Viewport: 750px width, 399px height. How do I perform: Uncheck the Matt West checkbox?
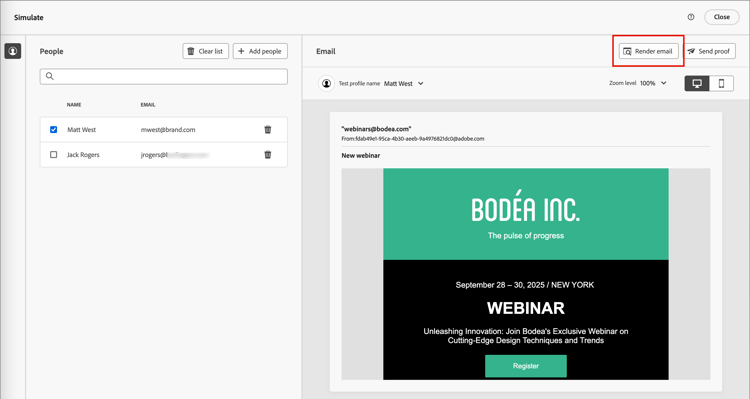tap(54, 130)
